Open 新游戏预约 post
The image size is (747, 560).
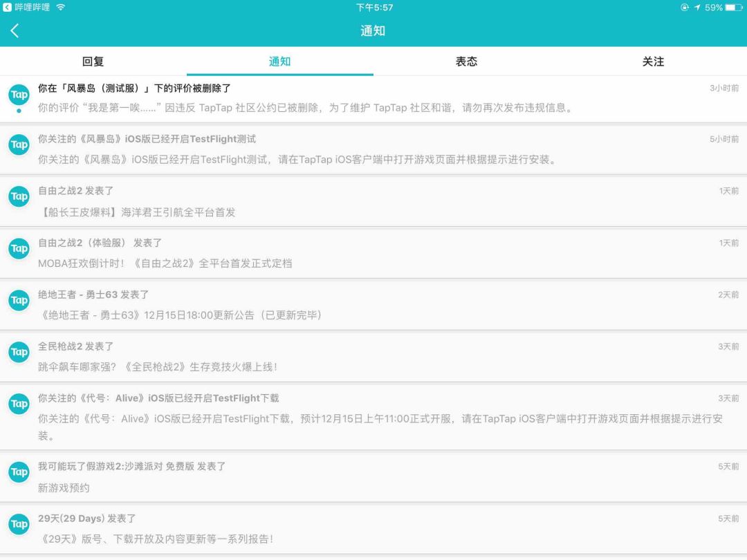(x=64, y=488)
